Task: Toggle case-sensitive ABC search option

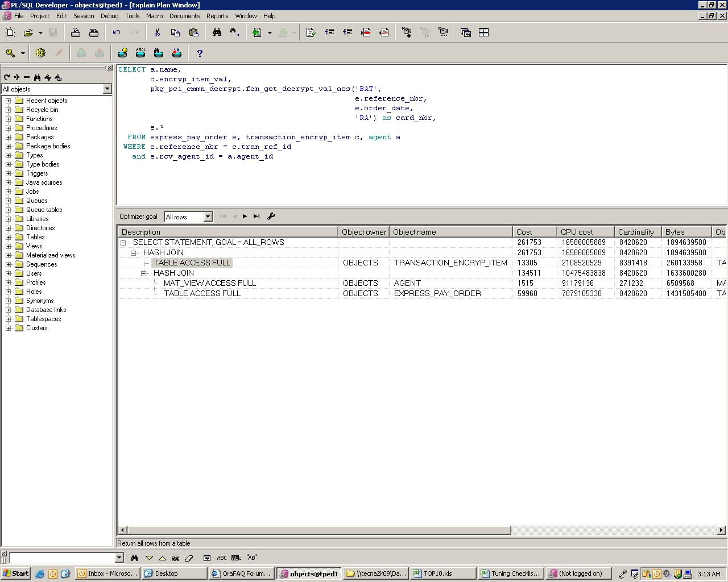Action: tap(222, 558)
